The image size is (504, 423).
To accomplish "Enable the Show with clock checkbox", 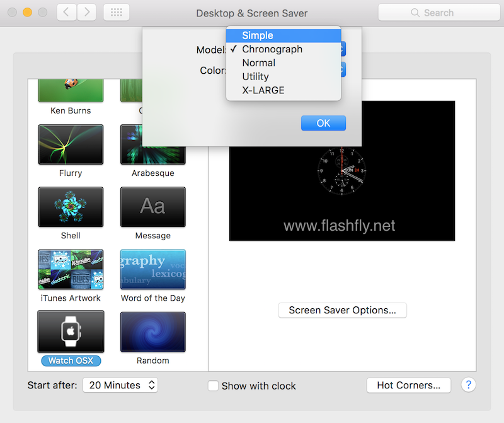I will coord(214,386).
